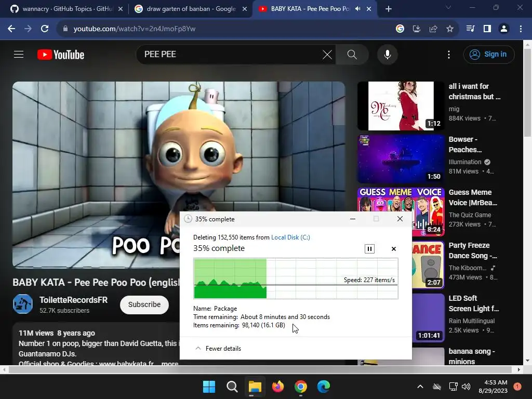Screen dimensions: 532x399
Task: Open the Bowser Peaches video thumbnail
Action: point(401,159)
